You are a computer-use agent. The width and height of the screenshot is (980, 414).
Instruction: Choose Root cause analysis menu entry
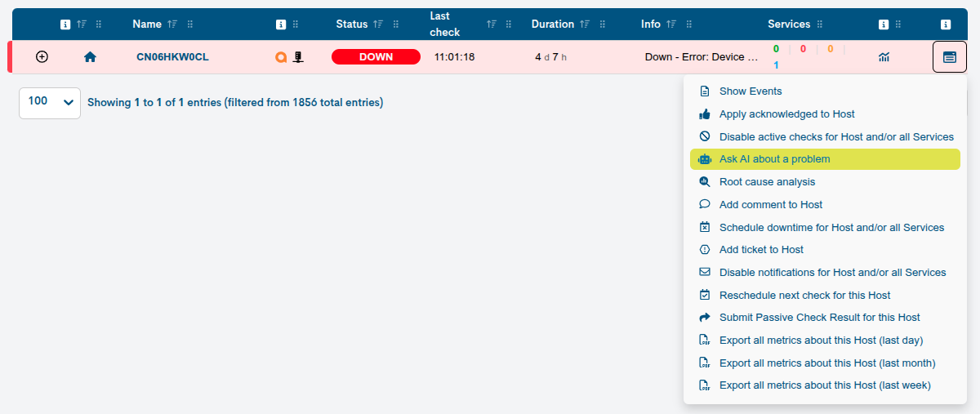click(x=825, y=182)
